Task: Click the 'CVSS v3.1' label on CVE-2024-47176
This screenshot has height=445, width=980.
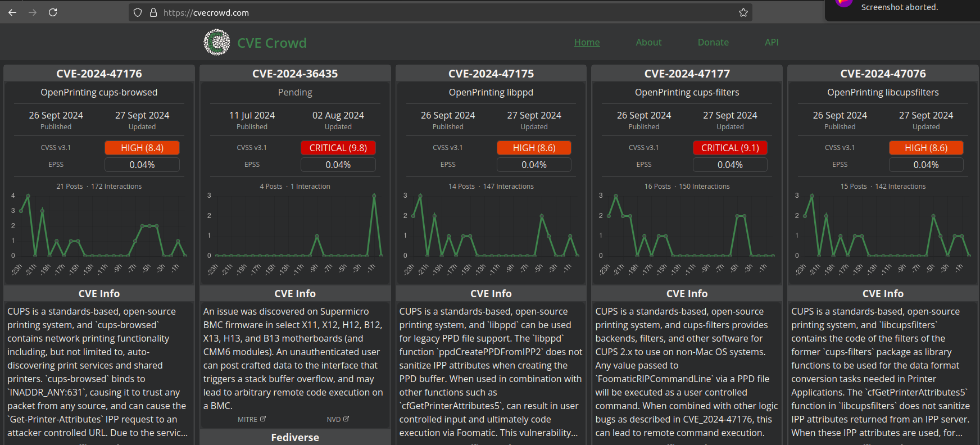Action: 56,148
